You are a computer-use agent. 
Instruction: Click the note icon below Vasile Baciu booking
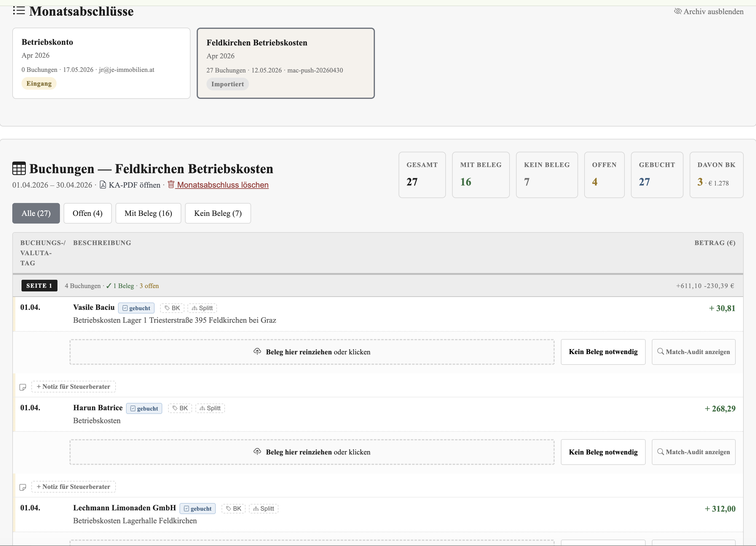(23, 387)
